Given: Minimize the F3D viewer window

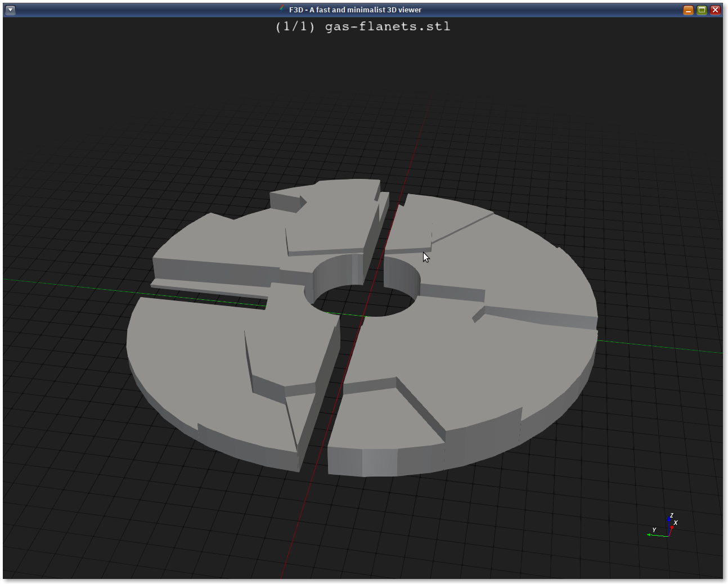Looking at the screenshot, I should coord(688,10).
